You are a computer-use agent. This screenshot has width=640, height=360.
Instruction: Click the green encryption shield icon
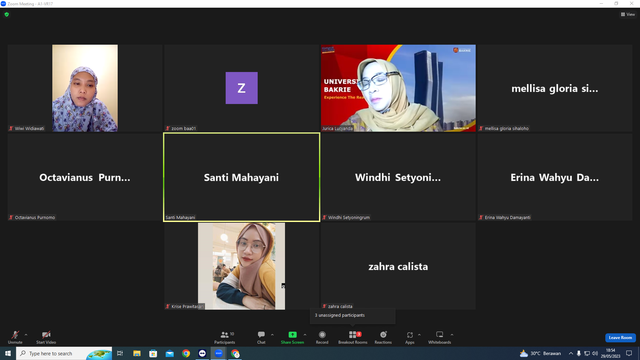pos(7,14)
